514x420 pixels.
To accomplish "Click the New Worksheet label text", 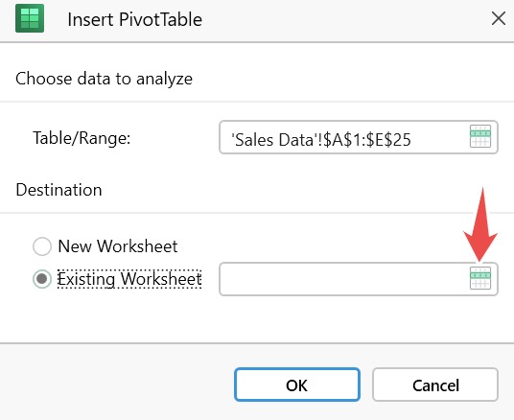I will 118,246.
